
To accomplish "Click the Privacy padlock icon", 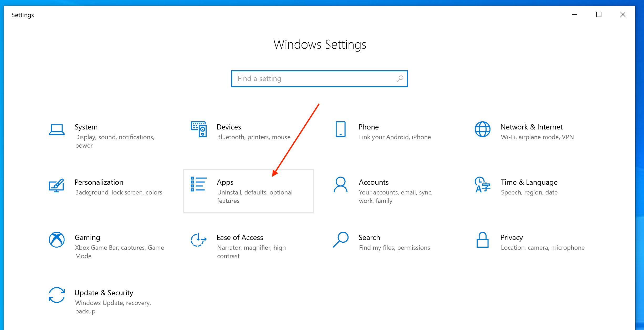I will click(x=482, y=240).
